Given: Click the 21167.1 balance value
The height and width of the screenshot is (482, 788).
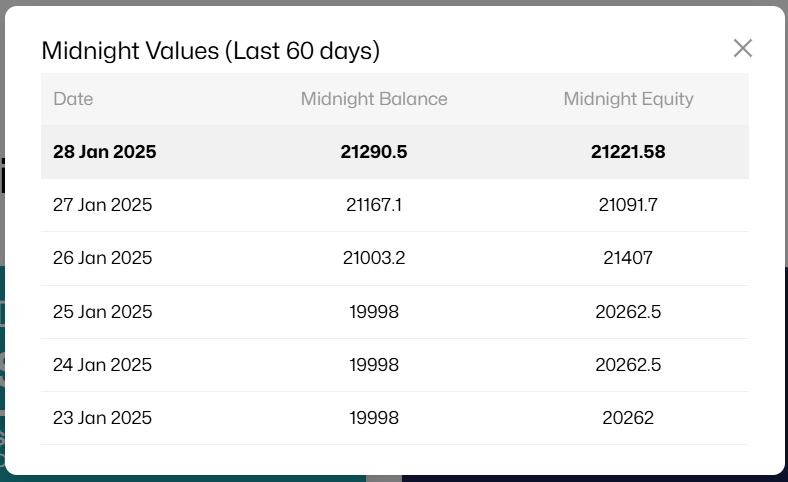Looking at the screenshot, I should coord(374,205).
